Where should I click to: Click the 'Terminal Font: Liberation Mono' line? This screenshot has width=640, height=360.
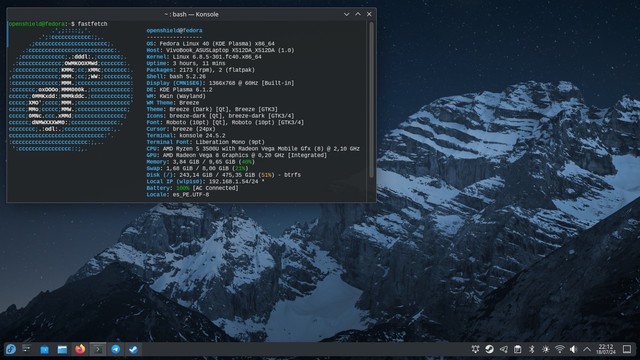(206, 142)
